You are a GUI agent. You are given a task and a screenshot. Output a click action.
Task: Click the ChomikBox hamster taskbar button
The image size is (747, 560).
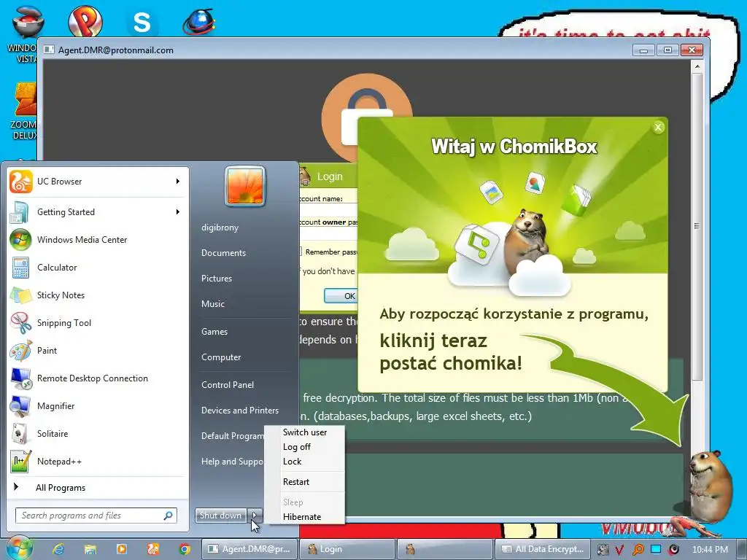tap(445, 549)
